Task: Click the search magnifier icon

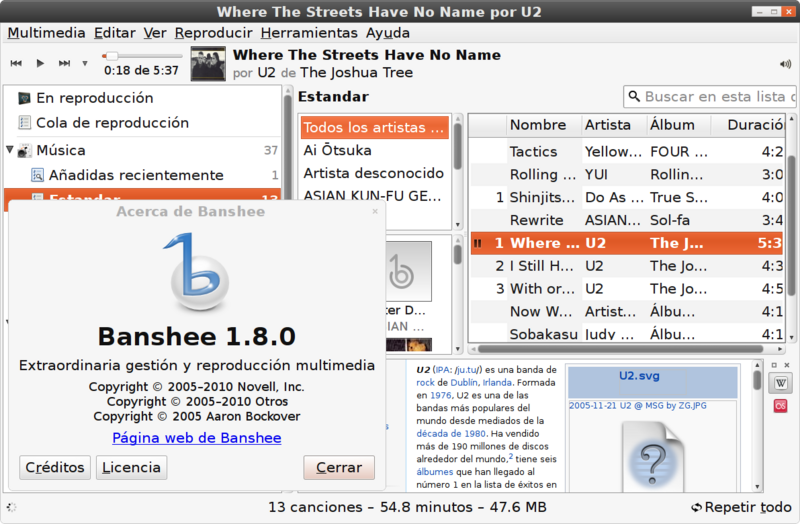Action: [634, 97]
